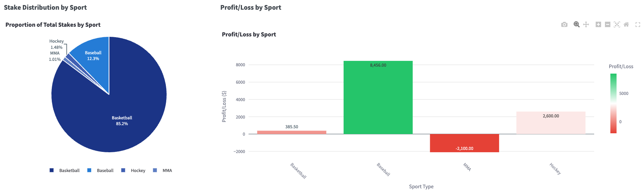Click the Zoom in plus icon
The image size is (644, 191).
pyautogui.click(x=598, y=24)
